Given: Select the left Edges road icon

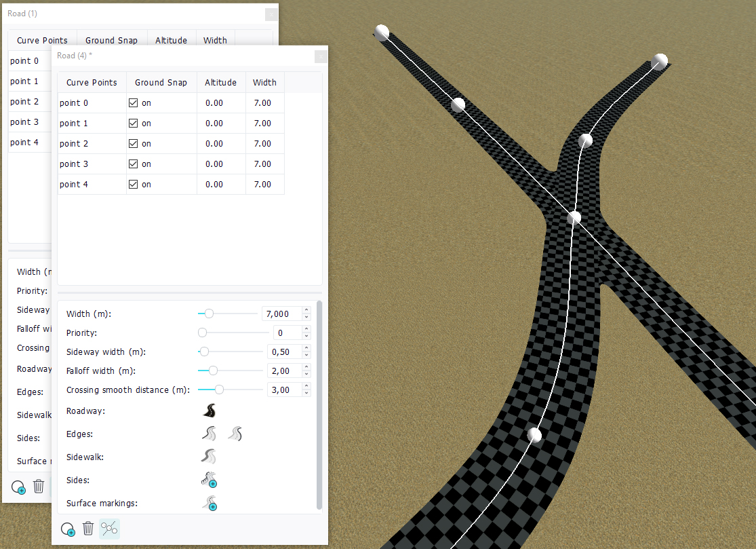Looking at the screenshot, I should pos(209,434).
